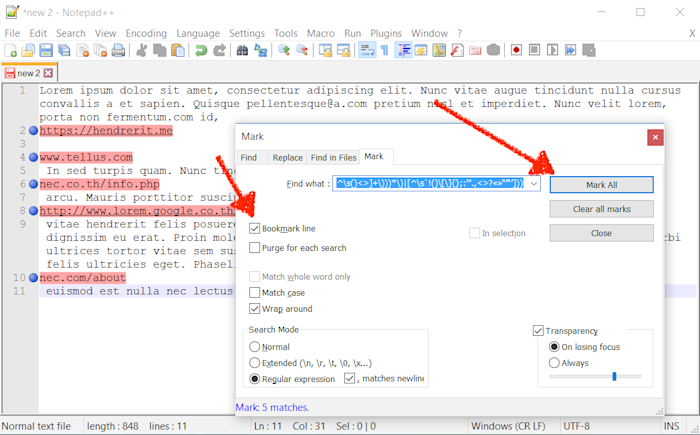Viewport: 700px width, 435px height.
Task: Click the Redo arrow icon
Action: coord(219,50)
